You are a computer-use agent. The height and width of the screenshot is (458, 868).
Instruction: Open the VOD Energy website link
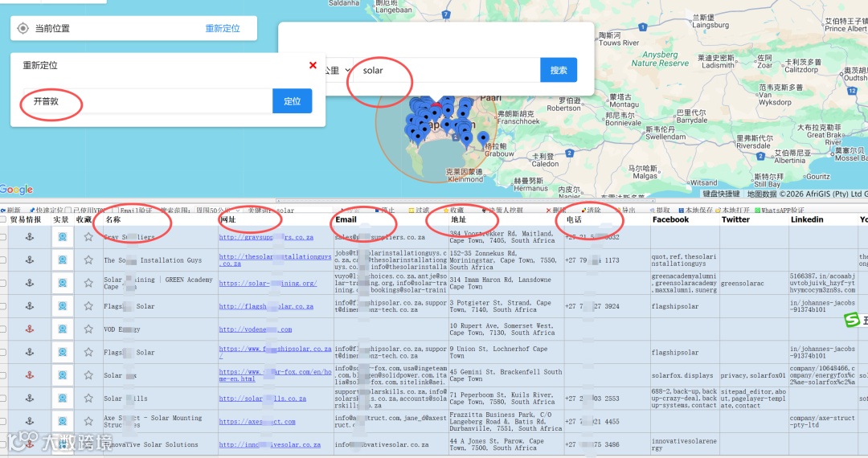(256, 329)
